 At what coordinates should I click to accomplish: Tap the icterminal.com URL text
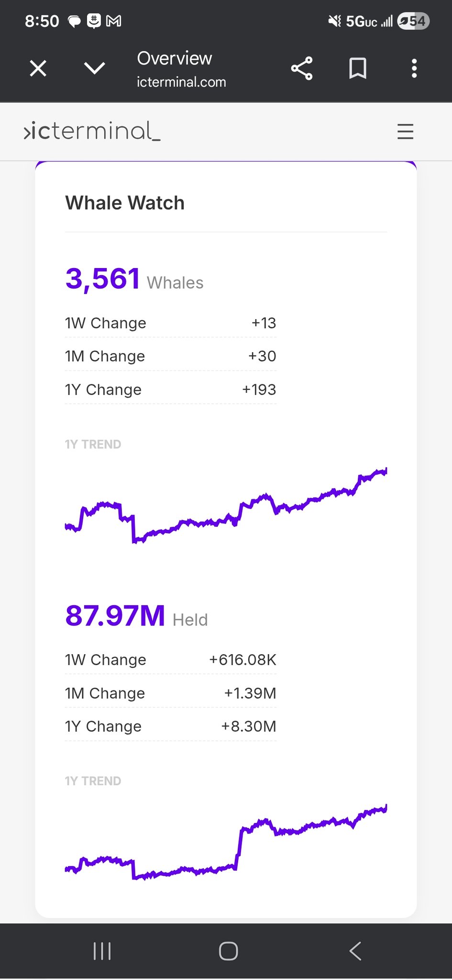tap(181, 82)
